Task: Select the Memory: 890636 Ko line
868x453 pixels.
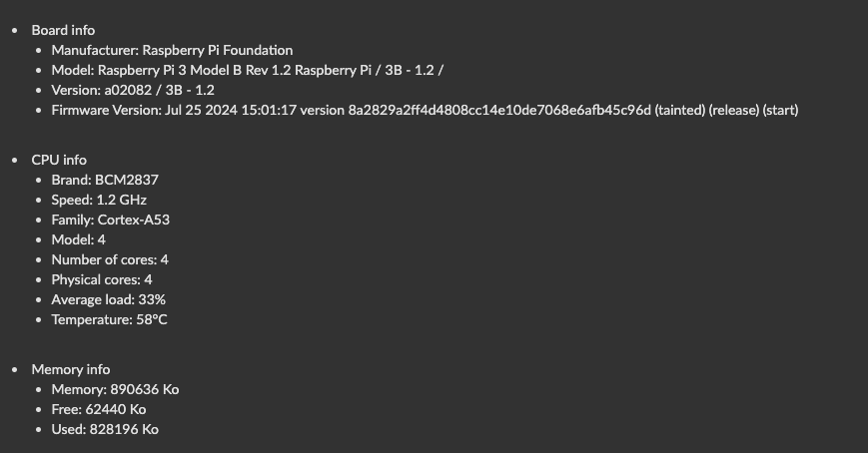Action: [x=115, y=389]
